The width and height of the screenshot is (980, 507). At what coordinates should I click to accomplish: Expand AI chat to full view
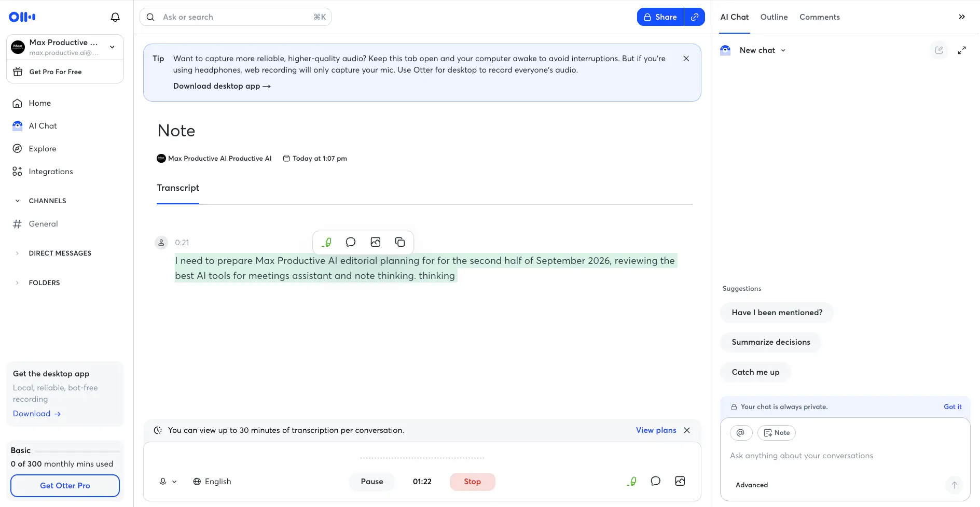(x=962, y=50)
